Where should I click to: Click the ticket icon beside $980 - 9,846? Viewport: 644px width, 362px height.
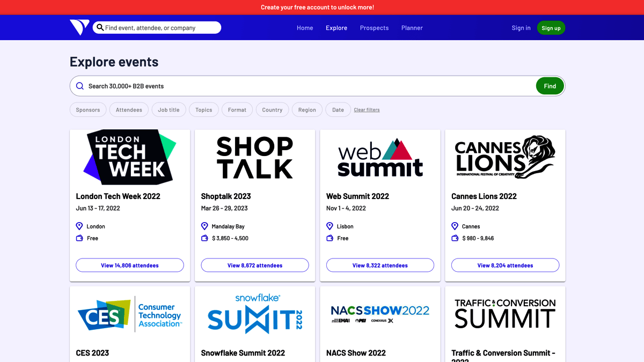coord(455,238)
